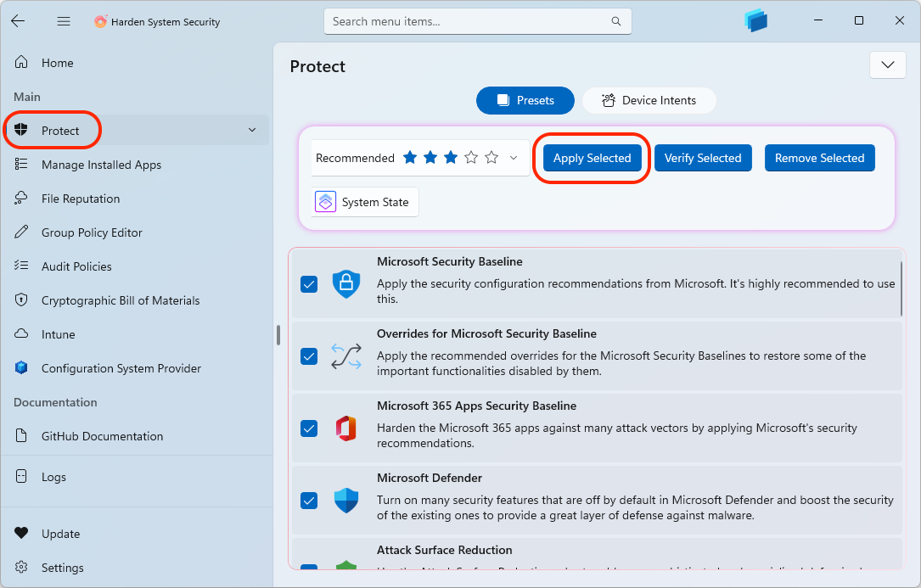This screenshot has height=588, width=921.
Task: Uncheck Microsoft 365 Apps Security Baseline checkbox
Action: tap(309, 428)
